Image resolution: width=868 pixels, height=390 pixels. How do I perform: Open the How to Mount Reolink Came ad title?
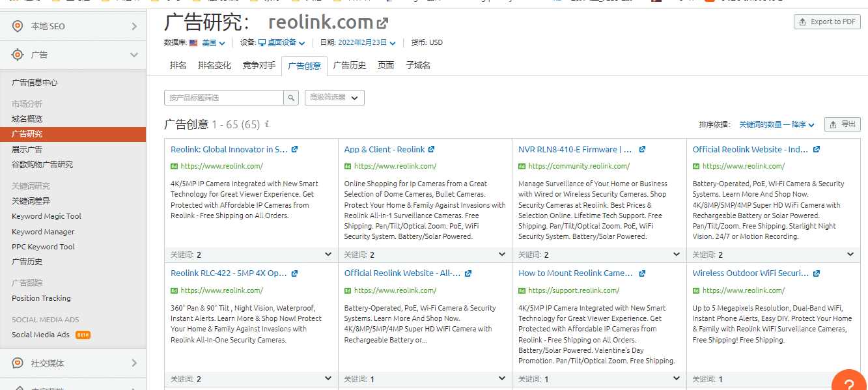point(576,273)
